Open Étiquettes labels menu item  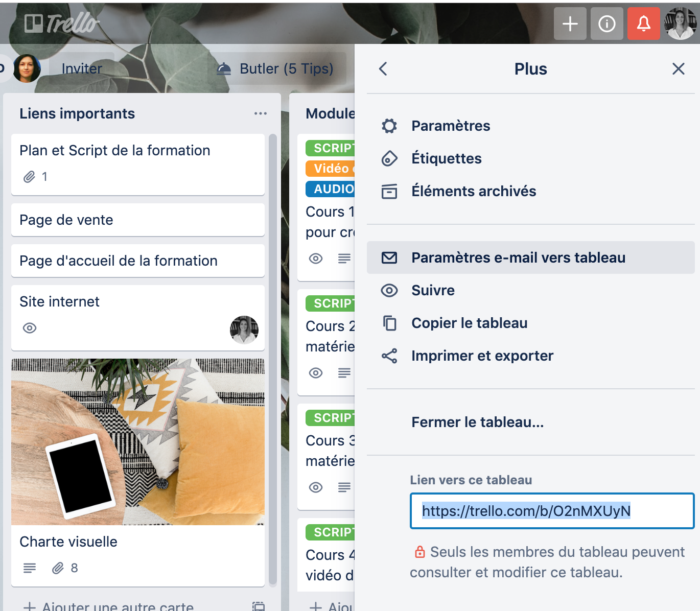446,158
